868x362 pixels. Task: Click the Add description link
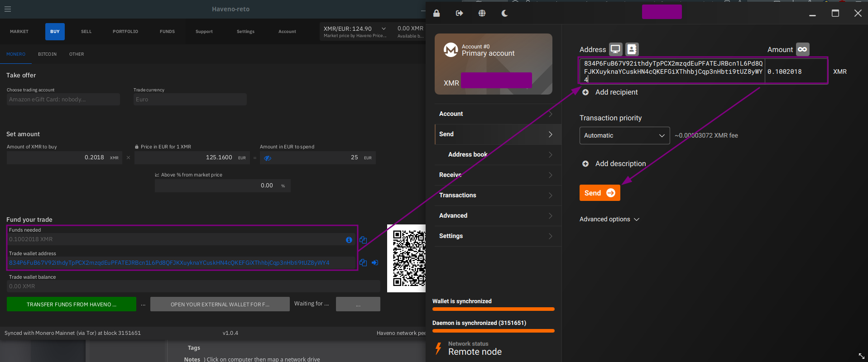(620, 164)
